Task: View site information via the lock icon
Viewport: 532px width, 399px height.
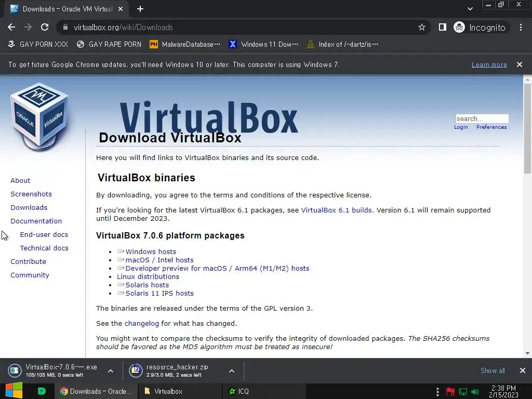Action: click(x=65, y=27)
